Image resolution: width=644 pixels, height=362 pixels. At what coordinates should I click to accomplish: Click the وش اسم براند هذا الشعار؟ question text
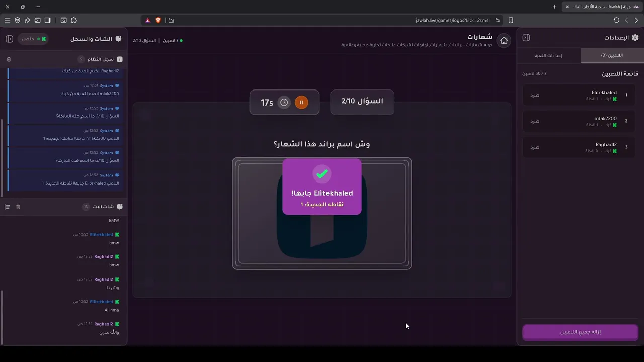(322, 144)
